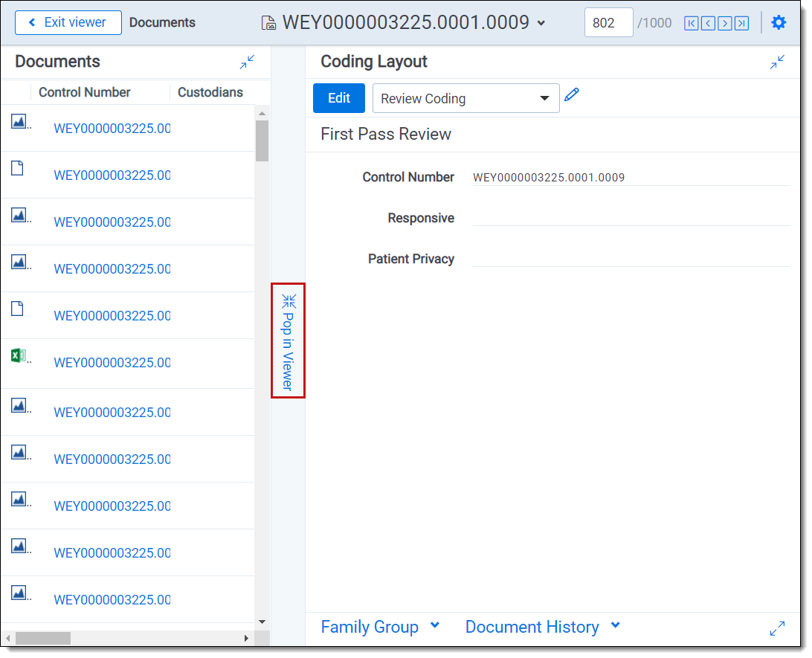The image size is (812, 658).
Task: Click the pencil icon beside Review Coding
Action: pos(571,94)
